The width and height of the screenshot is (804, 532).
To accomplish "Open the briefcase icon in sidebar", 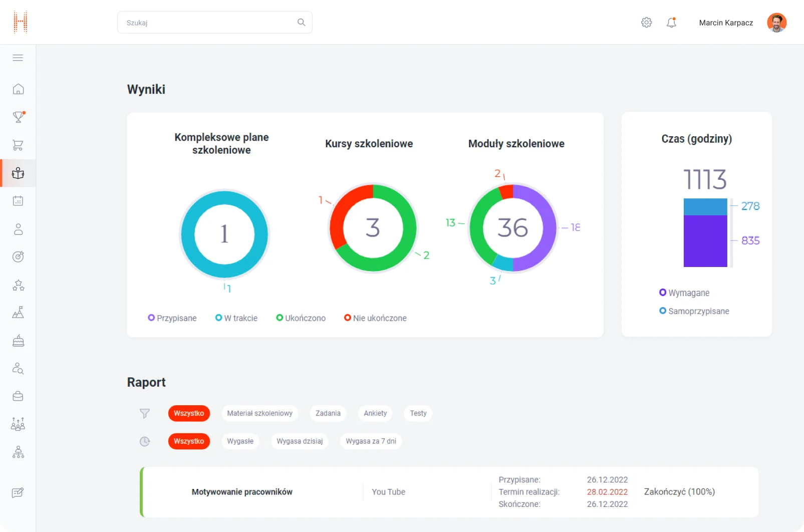I will [18, 396].
